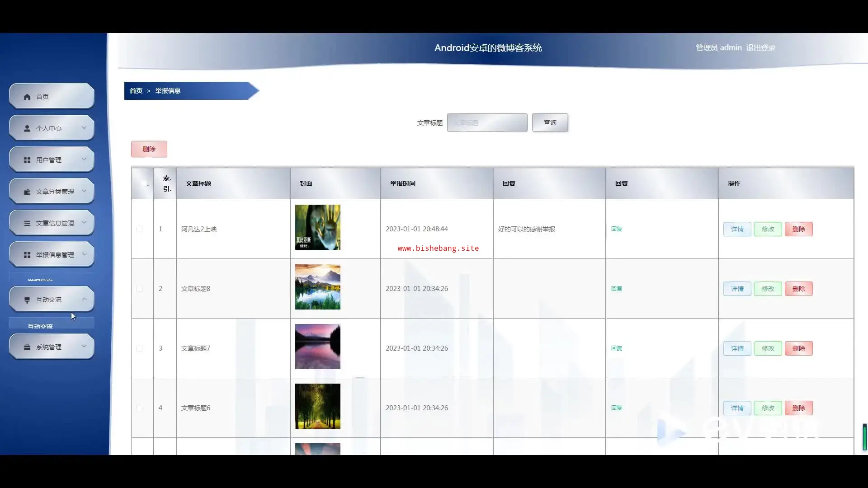Click the person icon for 个人中心
868x488 pixels.
point(27,128)
